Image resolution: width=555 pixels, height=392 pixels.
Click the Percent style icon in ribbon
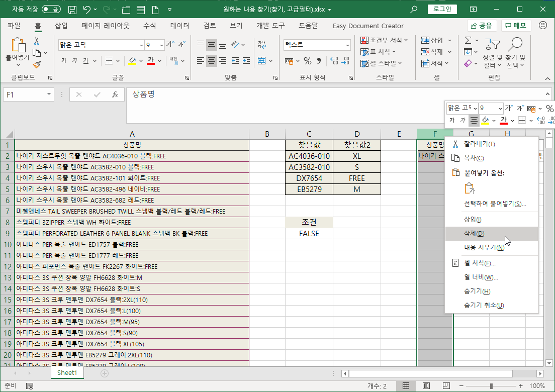click(308, 61)
